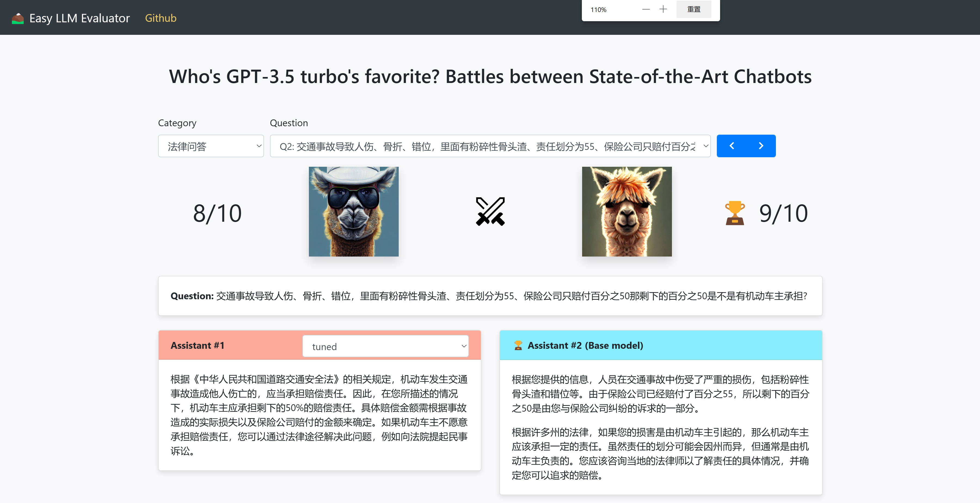Screen dimensions: 980x503
Task: Click the trophy icon beside 9/10 score
Action: [x=735, y=213]
